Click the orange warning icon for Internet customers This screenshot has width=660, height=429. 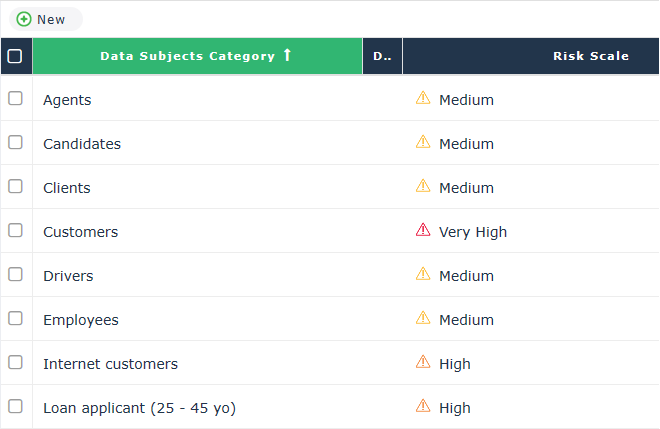423,363
